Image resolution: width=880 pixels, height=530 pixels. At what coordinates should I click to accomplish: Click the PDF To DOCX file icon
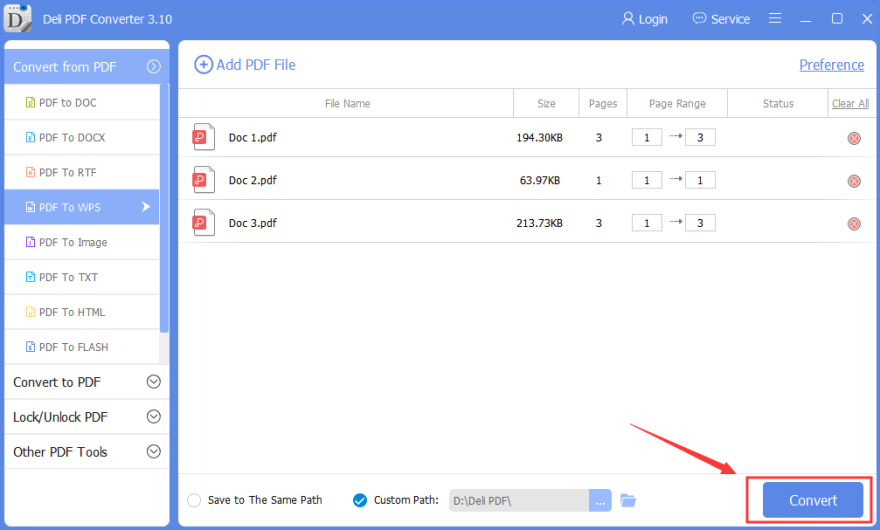[x=30, y=137]
